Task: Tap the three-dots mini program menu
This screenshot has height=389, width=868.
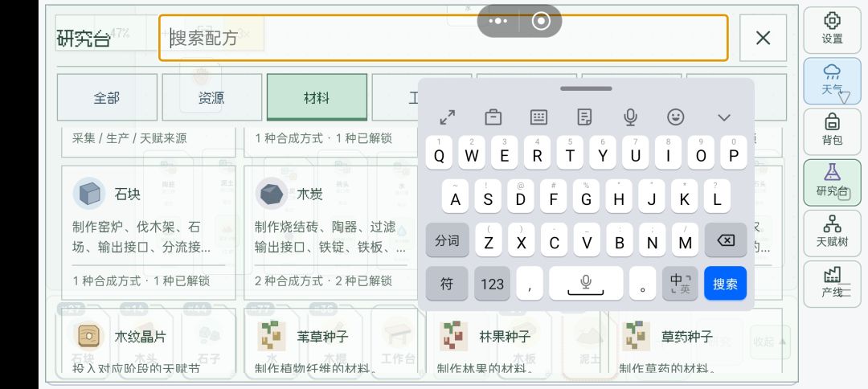Action: tap(497, 21)
